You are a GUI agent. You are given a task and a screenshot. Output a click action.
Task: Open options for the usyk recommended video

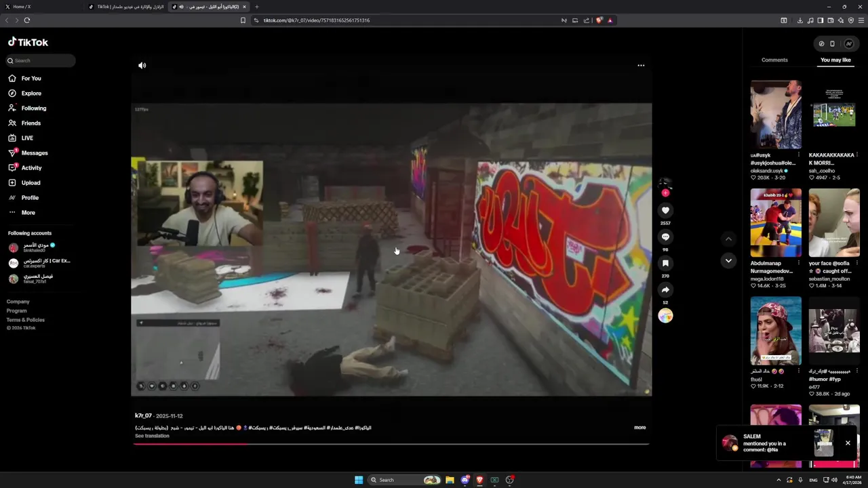799,155
